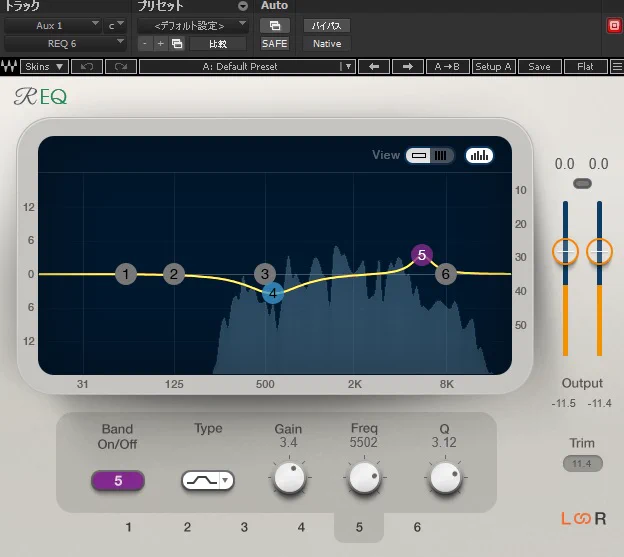Click the left output value 0.0
624x557 pixels.
pyautogui.click(x=564, y=164)
